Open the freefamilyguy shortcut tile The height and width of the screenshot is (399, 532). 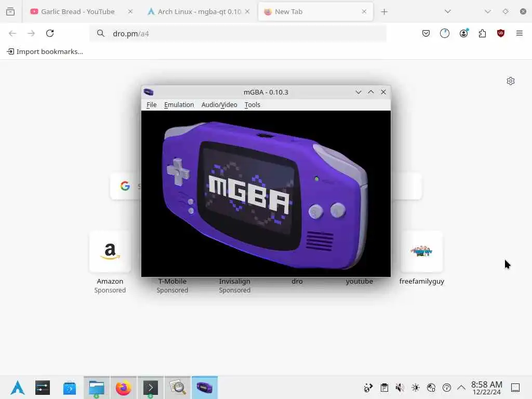[x=422, y=251]
